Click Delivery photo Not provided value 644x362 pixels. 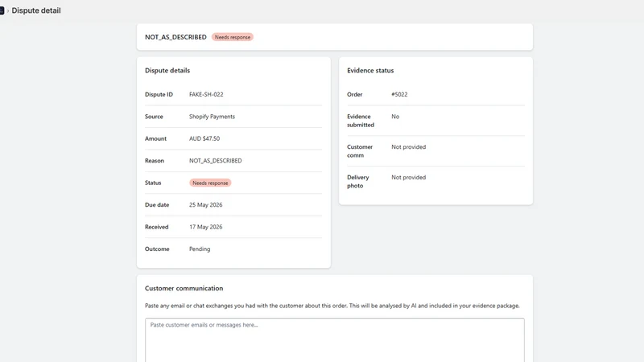[x=408, y=177]
